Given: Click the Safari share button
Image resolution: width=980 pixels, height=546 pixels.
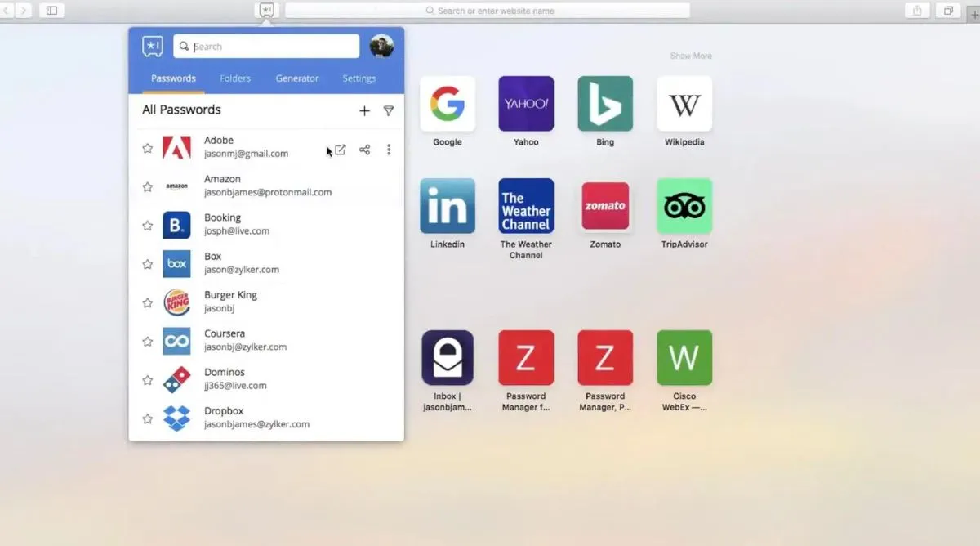Looking at the screenshot, I should click(x=917, y=11).
